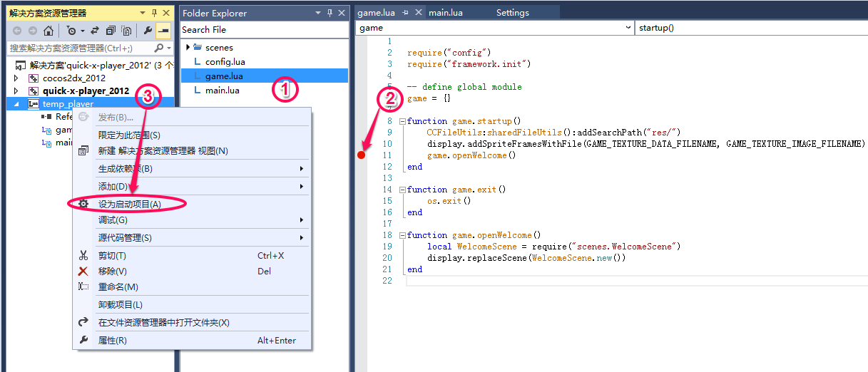868x372 pixels.
Task: Toggle the pin on game.lua tab
Action: tap(405, 13)
